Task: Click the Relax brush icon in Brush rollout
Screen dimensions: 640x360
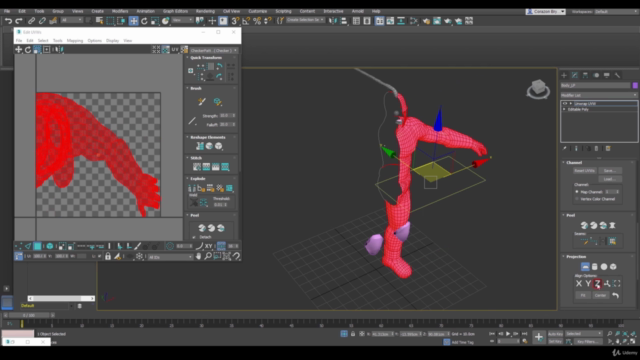Action: (x=217, y=102)
